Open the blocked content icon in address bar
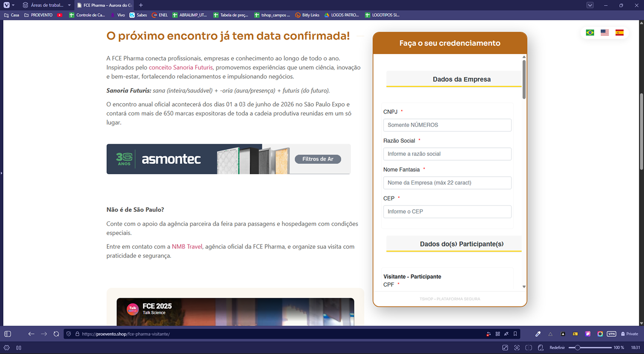Image resolution: width=644 pixels, height=354 pixels. [x=489, y=334]
